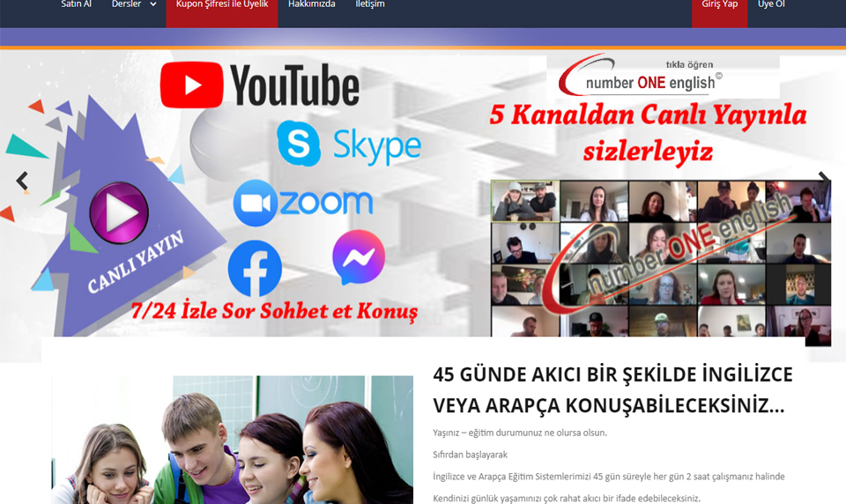Click the Üye Ol link
Image resolution: width=846 pixels, height=504 pixels.
tap(771, 4)
